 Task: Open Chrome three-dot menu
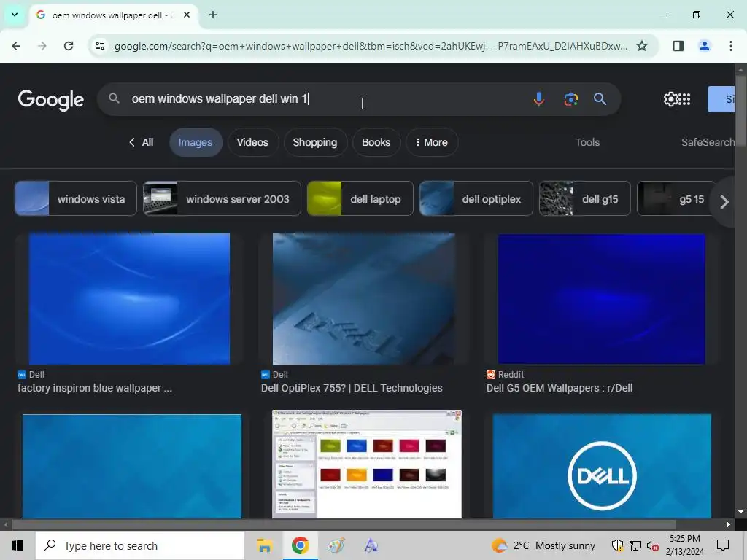point(730,46)
